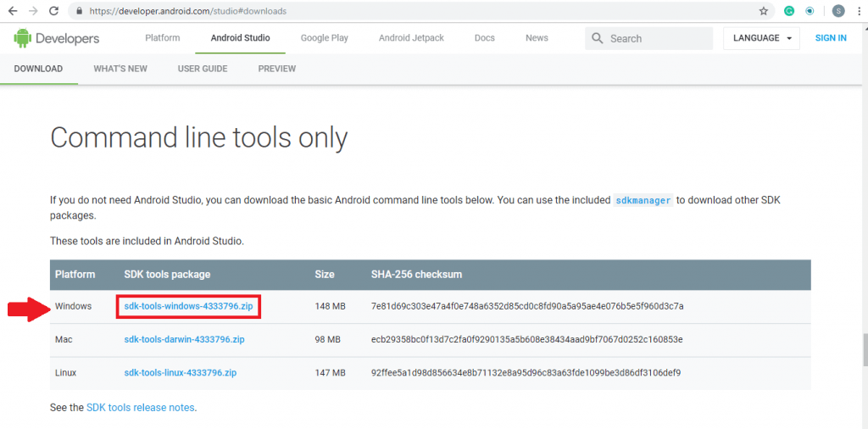868x429 pixels.
Task: Click the browser address bar URL
Action: coord(186,11)
